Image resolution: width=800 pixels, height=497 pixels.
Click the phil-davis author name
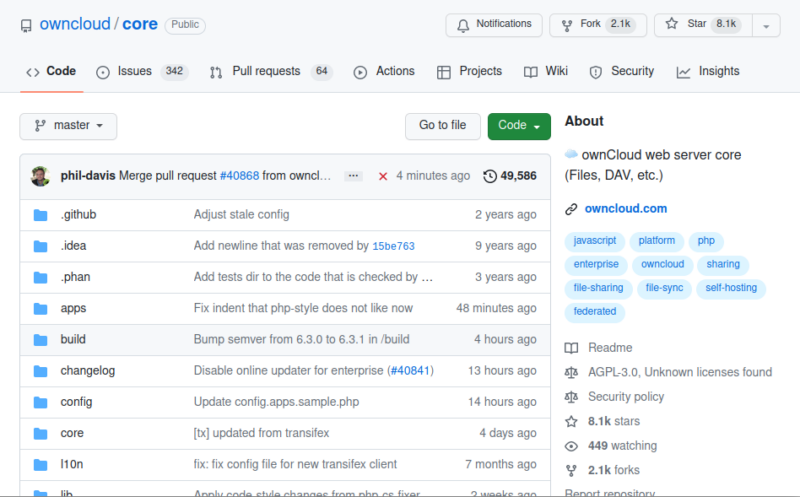(88, 176)
